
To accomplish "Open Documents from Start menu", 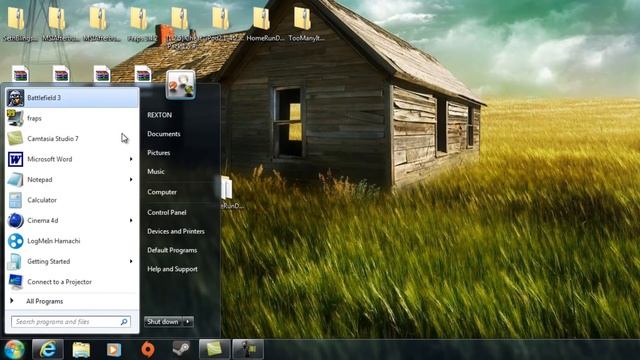I will point(164,134).
